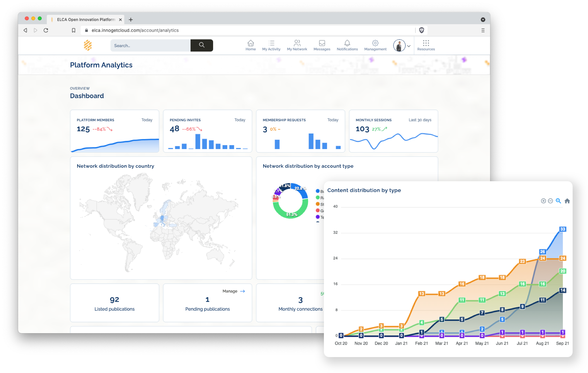The height and width of the screenshot is (373, 588).
Task: Select the chart selection zoom magnifier
Action: pos(558,201)
